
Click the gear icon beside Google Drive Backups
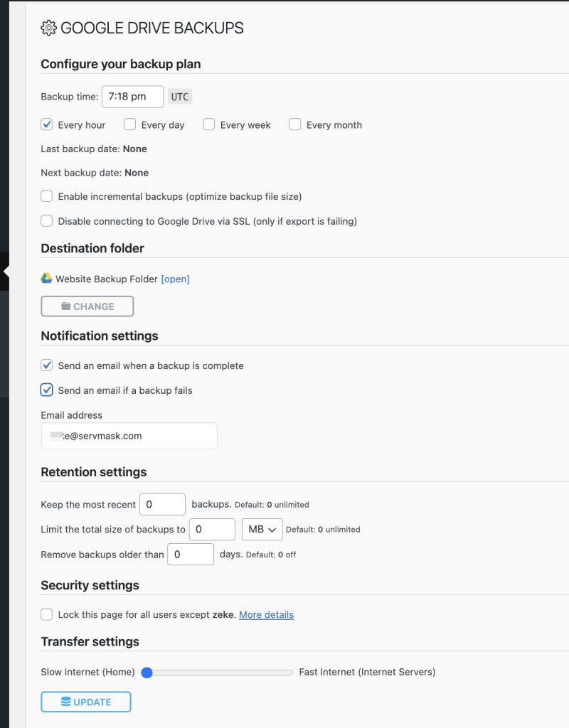[48, 28]
